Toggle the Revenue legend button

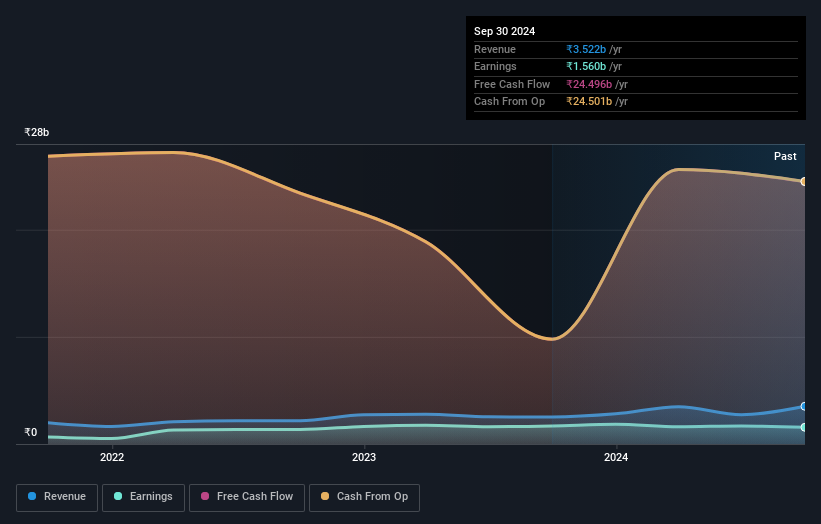click(57, 497)
